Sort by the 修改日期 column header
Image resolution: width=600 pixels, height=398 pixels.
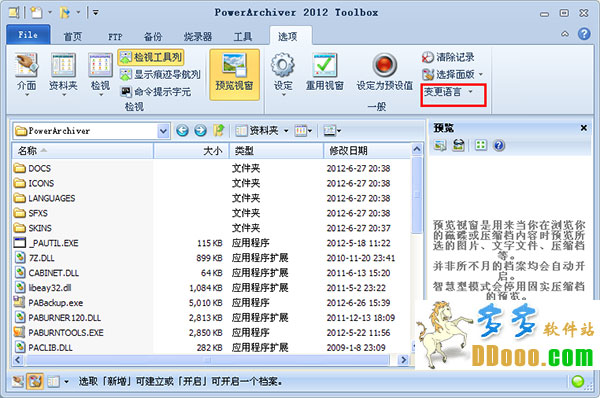click(x=367, y=150)
